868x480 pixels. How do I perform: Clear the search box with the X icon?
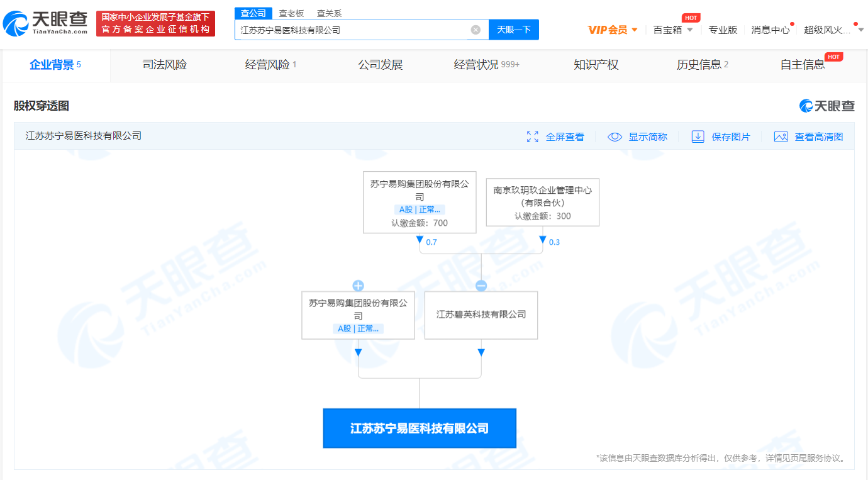point(476,30)
